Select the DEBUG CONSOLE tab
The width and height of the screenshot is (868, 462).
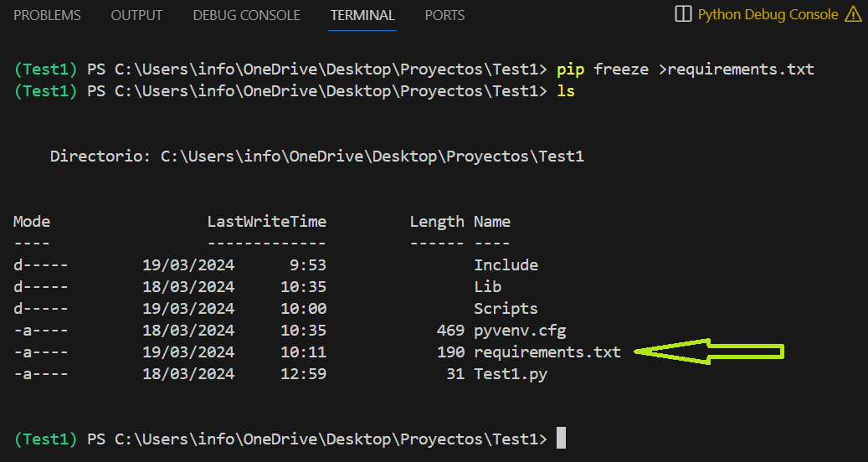point(246,15)
